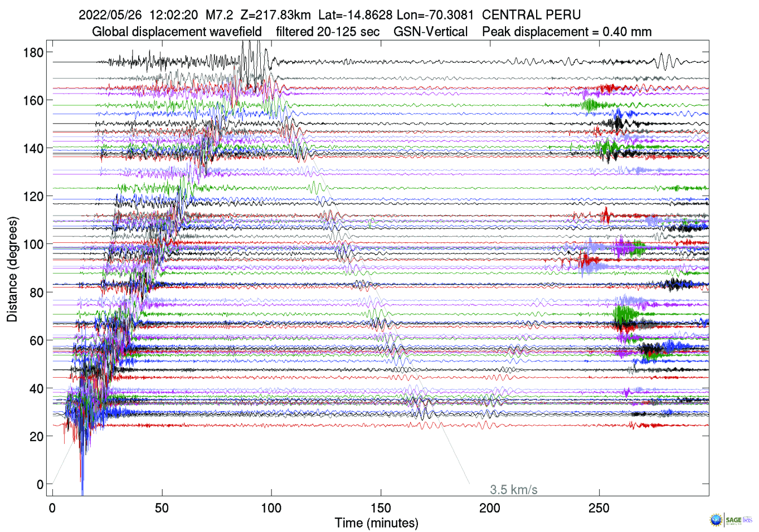Click the event date 2022/05/26
The width and height of the screenshot is (759, 532).
click(110, 15)
